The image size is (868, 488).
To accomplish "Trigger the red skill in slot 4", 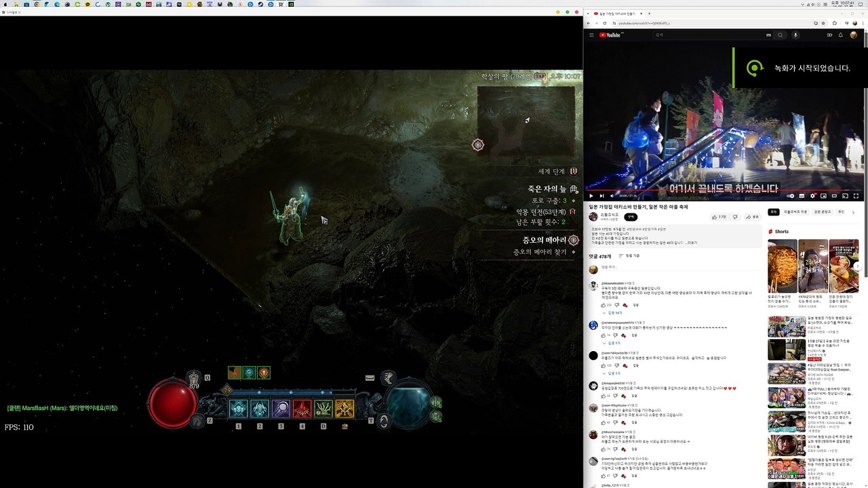I will [x=302, y=409].
